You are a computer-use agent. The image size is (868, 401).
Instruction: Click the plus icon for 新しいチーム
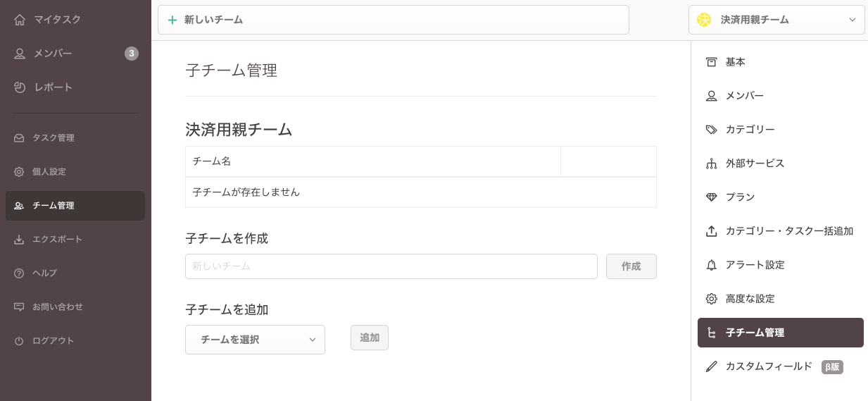pos(172,20)
